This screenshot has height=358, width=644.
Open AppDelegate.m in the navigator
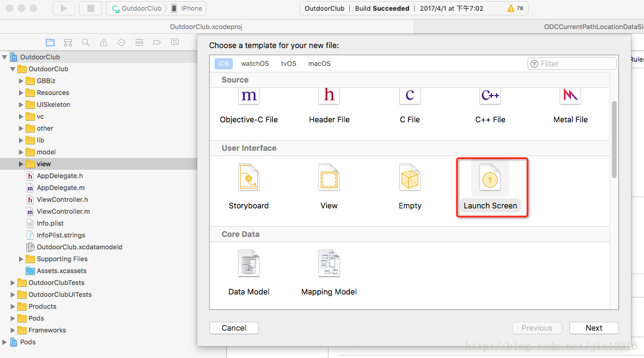point(61,188)
